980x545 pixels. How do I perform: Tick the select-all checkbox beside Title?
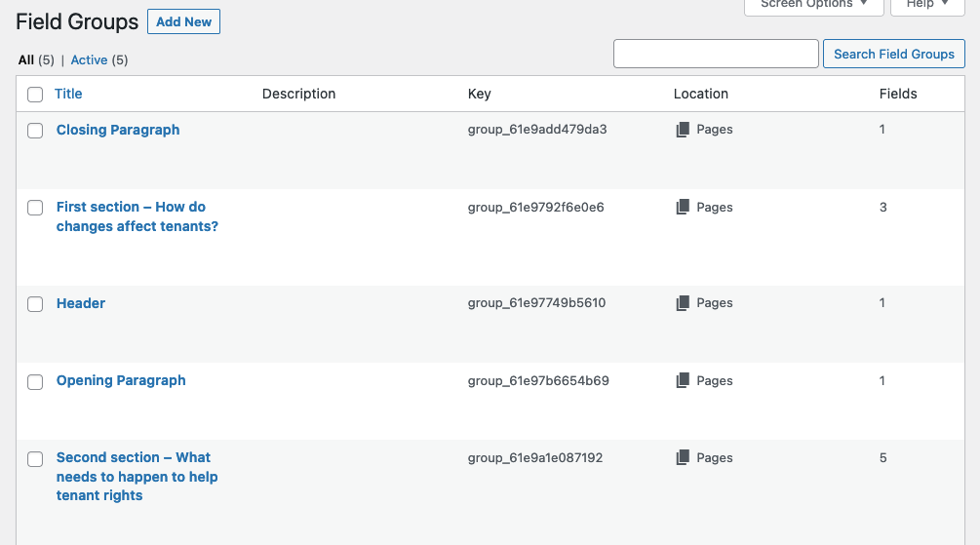click(35, 95)
